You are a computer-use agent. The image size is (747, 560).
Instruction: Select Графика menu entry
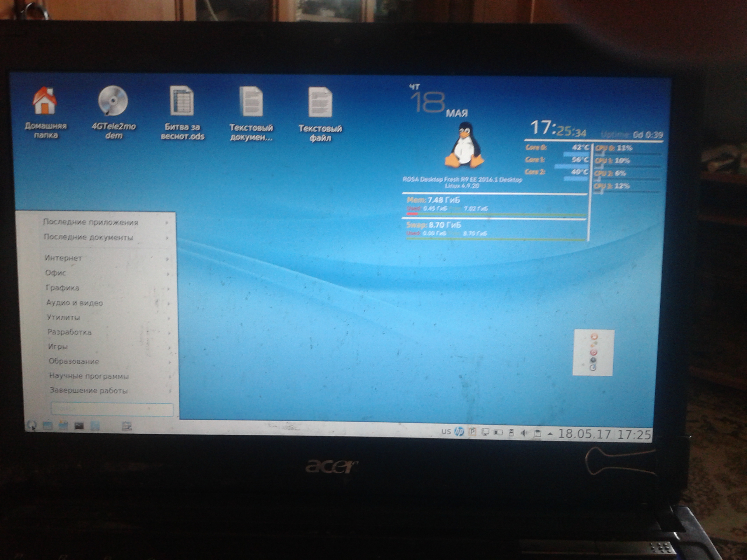pos(62,288)
